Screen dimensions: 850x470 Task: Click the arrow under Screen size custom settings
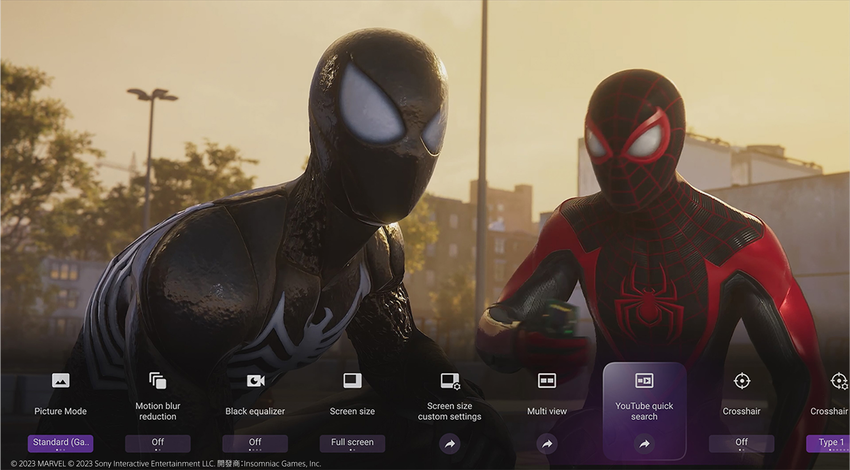450,444
